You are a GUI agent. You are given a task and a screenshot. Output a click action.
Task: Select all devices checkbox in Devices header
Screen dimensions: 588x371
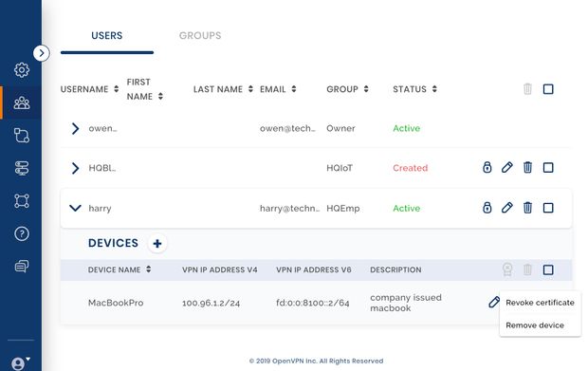point(548,269)
